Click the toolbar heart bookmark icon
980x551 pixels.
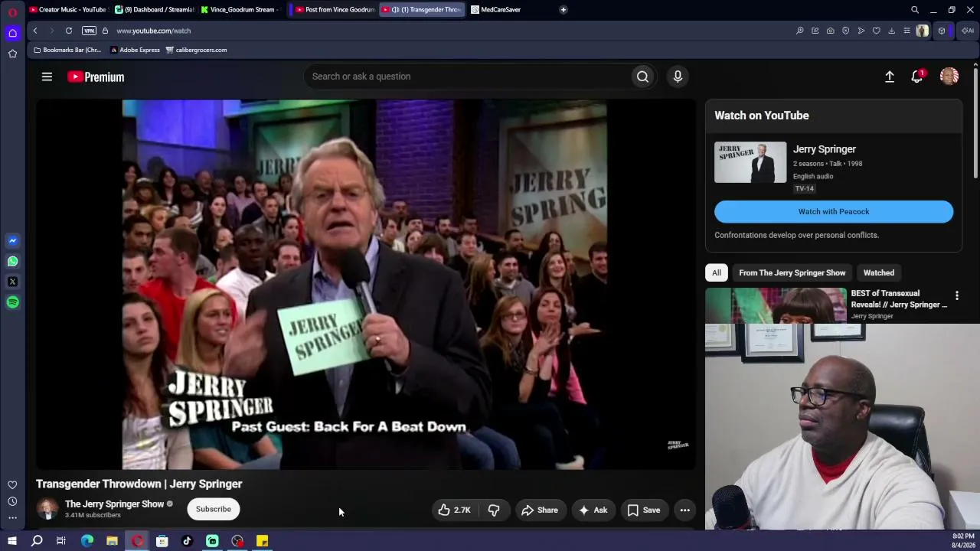(x=877, y=31)
